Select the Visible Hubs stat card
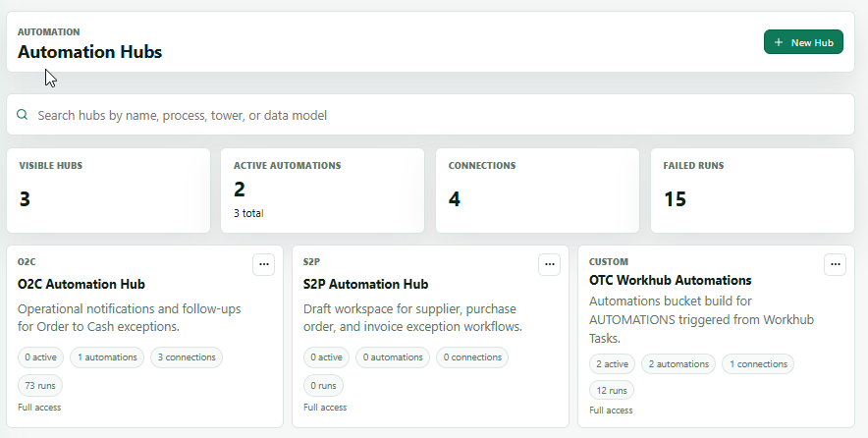This screenshot has height=438, width=868. (x=108, y=191)
